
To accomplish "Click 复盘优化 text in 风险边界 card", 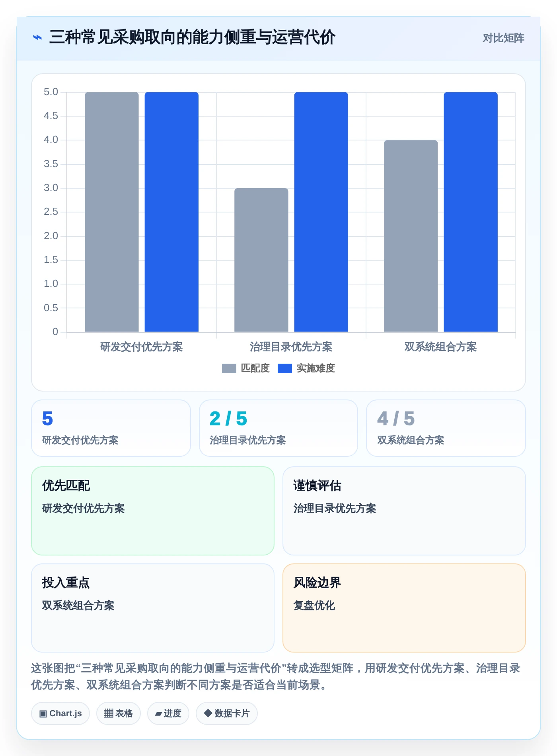I will pos(314,606).
